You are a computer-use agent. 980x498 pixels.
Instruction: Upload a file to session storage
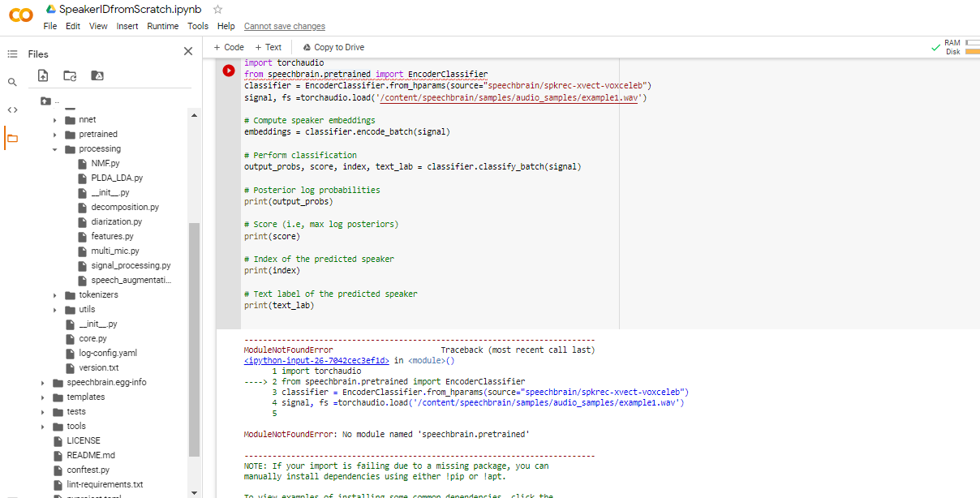pyautogui.click(x=43, y=75)
